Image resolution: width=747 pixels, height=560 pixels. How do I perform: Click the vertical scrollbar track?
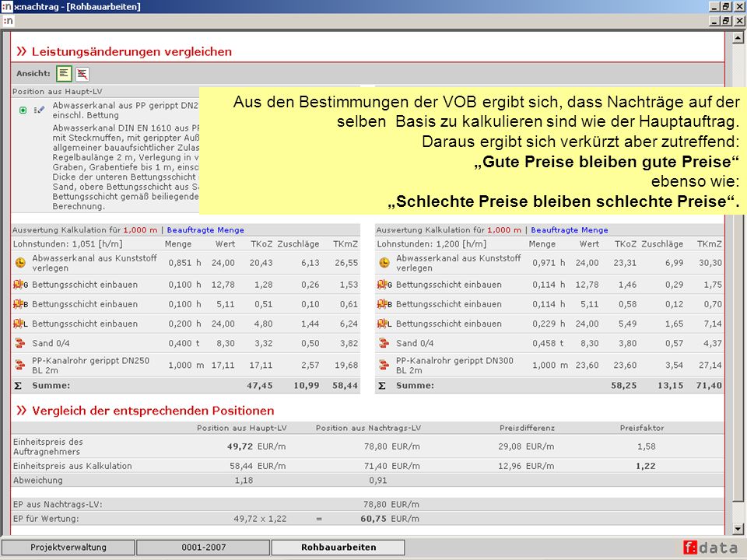[738, 283]
